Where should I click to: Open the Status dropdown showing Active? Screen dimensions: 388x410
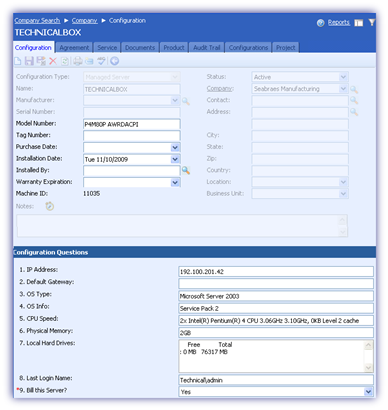click(343, 77)
